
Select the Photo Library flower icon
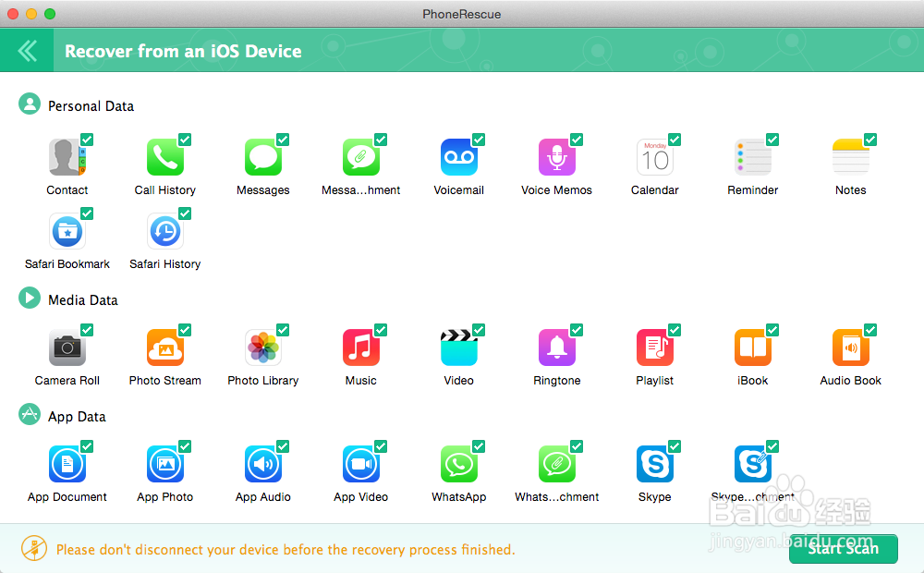pyautogui.click(x=262, y=347)
